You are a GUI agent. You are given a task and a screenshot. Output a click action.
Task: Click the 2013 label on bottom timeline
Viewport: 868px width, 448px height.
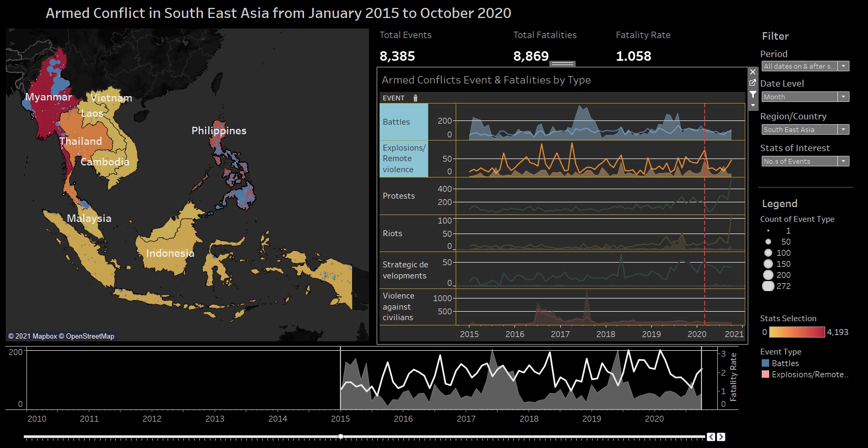pyautogui.click(x=215, y=418)
